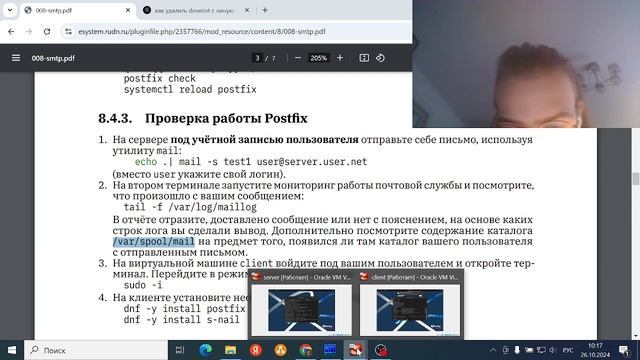This screenshot has height=360, width=640.
Task: Click the VirtualBox taskbar icon
Action: [x=355, y=350]
